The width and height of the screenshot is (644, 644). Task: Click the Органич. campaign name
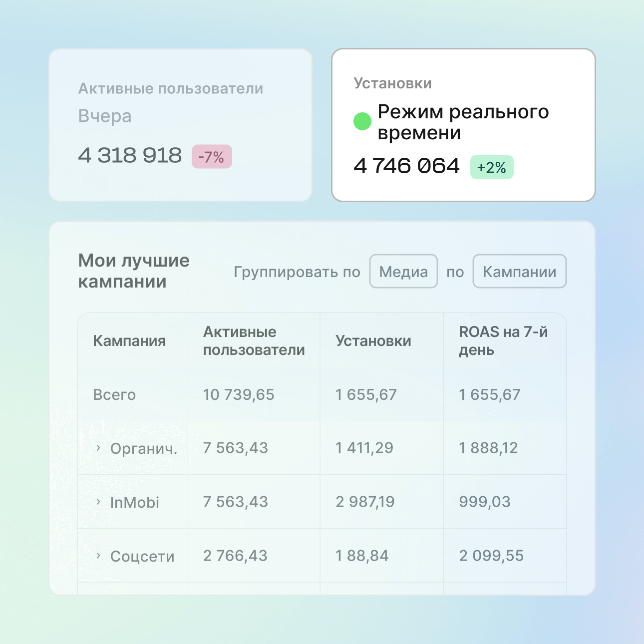144,449
